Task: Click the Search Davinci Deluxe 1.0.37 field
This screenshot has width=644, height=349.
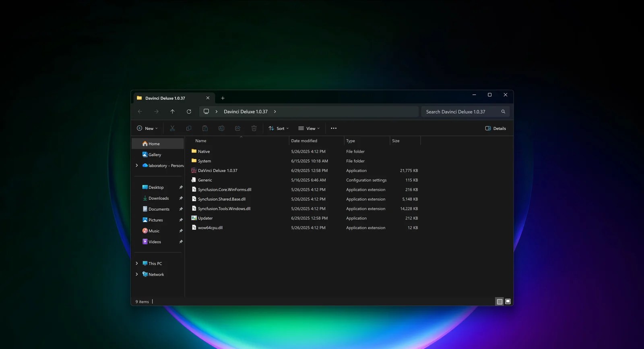Action: pos(465,112)
